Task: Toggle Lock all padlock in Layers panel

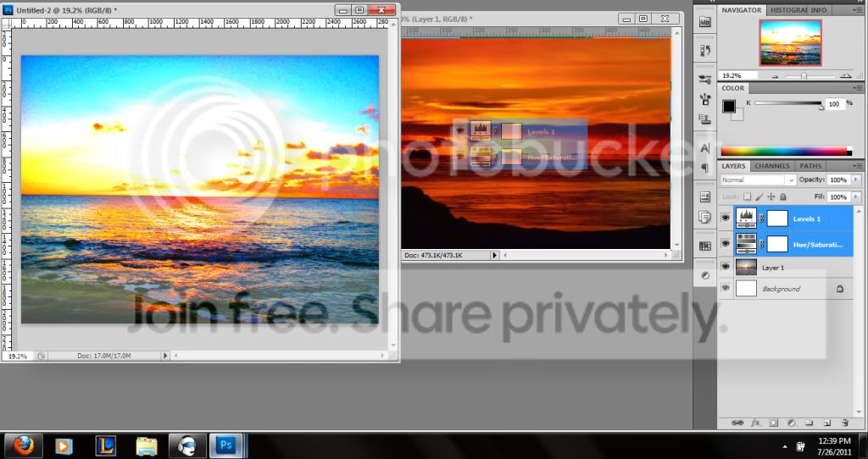Action: (782, 196)
